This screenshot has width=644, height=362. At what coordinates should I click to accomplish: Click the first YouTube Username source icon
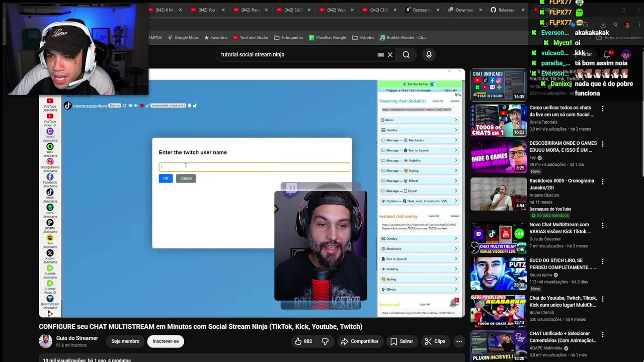(50, 101)
